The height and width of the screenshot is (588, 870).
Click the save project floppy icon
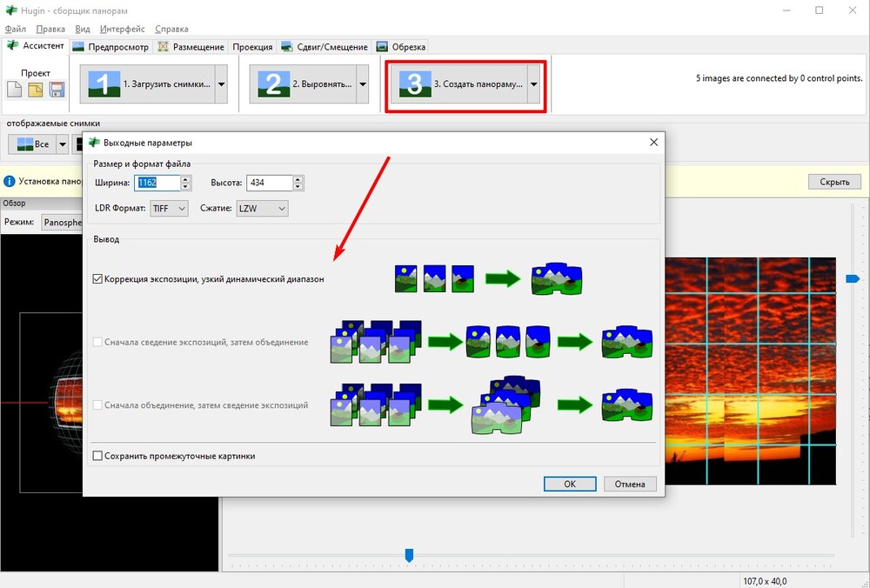[57, 90]
